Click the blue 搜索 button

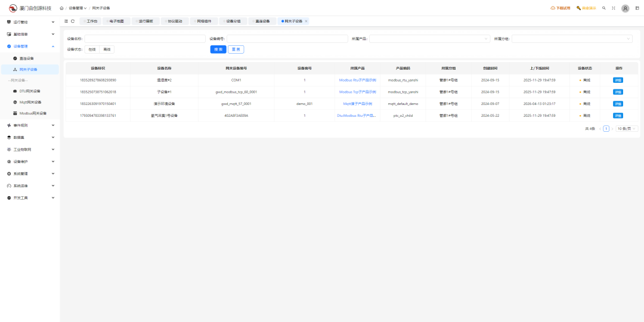(218, 49)
